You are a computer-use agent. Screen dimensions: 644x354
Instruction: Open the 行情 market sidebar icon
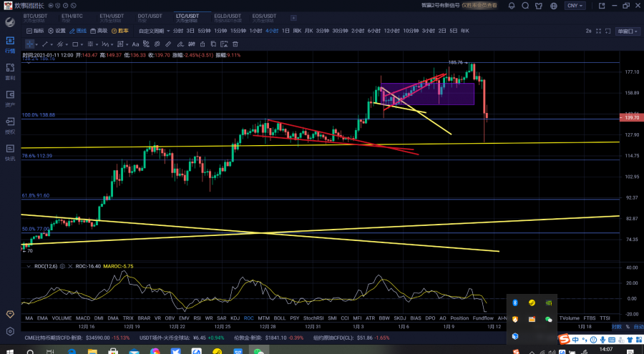click(x=10, y=43)
